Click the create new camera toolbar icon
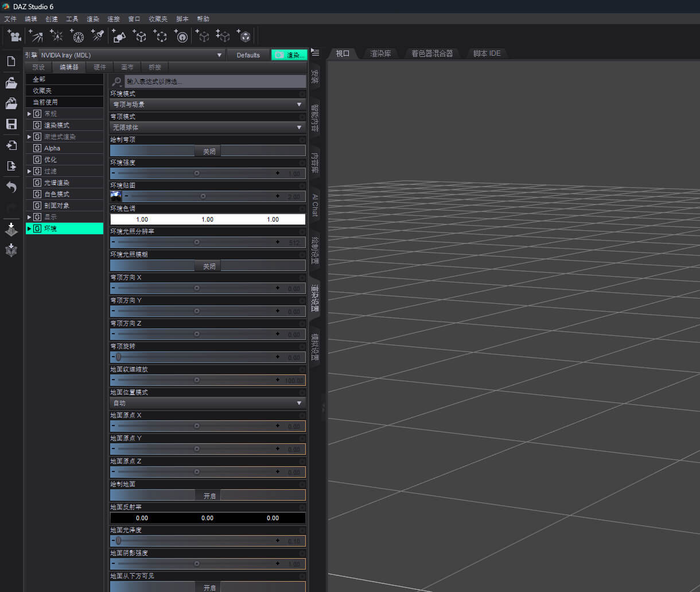700x592 pixels. point(14,36)
